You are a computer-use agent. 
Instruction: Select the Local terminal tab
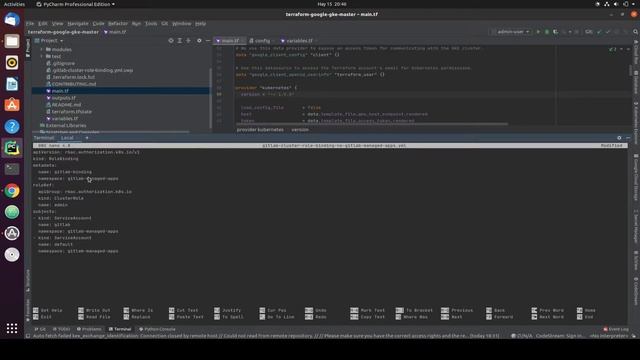click(x=68, y=138)
